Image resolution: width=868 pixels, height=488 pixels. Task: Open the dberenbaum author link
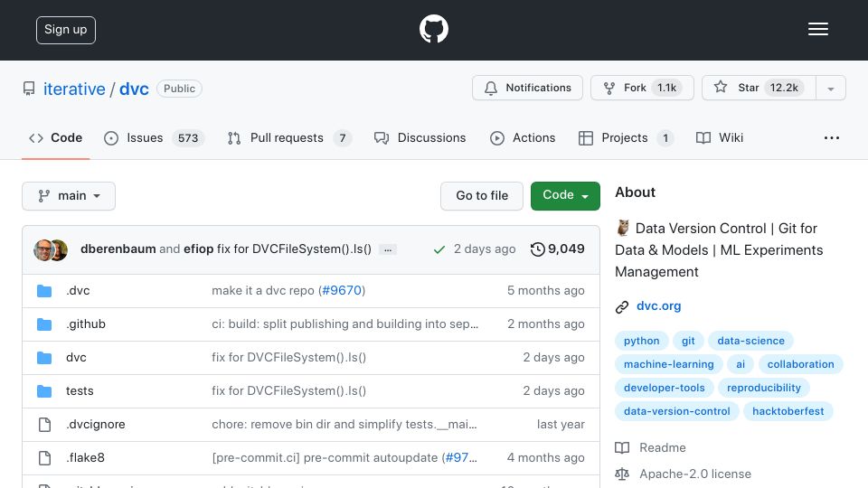118,249
